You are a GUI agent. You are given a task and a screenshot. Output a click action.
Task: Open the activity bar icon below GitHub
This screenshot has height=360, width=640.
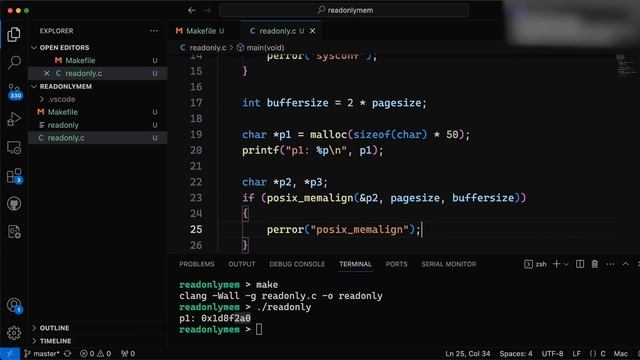[14, 232]
